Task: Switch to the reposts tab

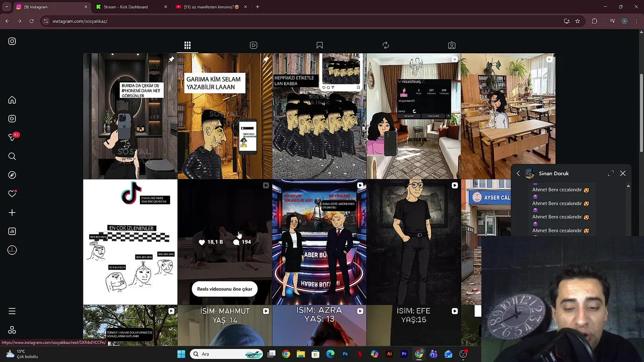Action: click(x=386, y=45)
